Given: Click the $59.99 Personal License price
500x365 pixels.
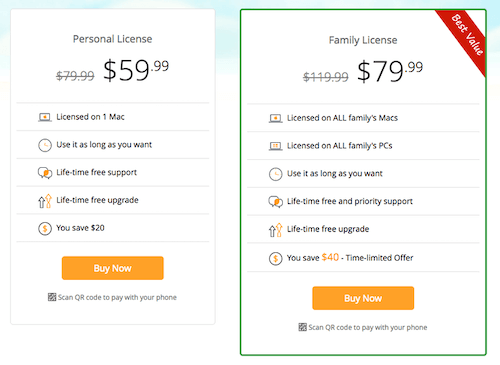Looking at the screenshot, I should pyautogui.click(x=136, y=70).
